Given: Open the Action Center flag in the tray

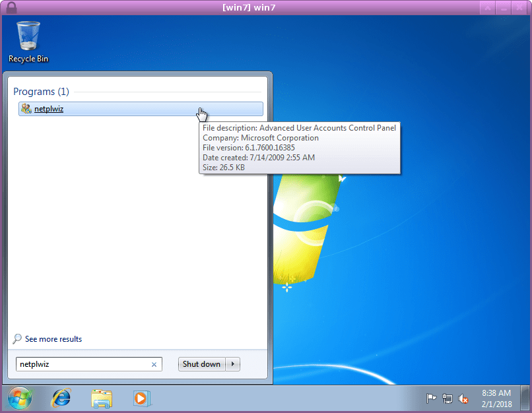Looking at the screenshot, I should click(432, 398).
